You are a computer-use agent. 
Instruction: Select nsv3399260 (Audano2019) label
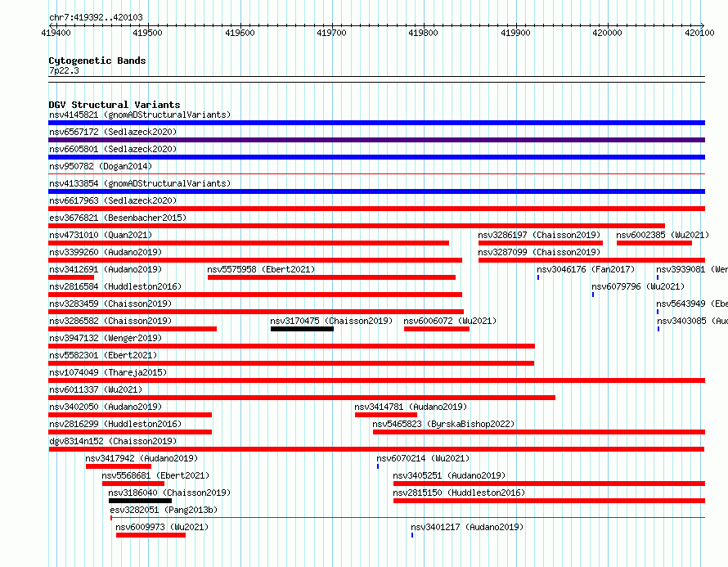(x=106, y=252)
